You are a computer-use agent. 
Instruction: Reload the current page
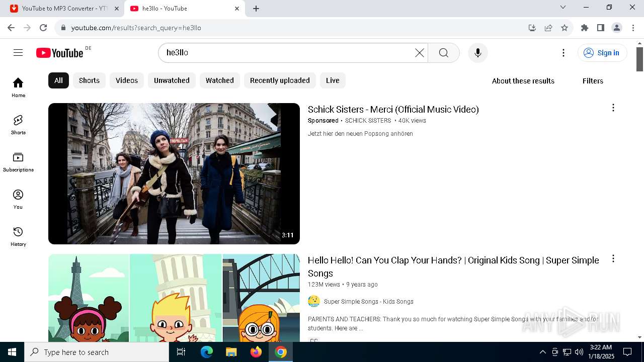43,28
